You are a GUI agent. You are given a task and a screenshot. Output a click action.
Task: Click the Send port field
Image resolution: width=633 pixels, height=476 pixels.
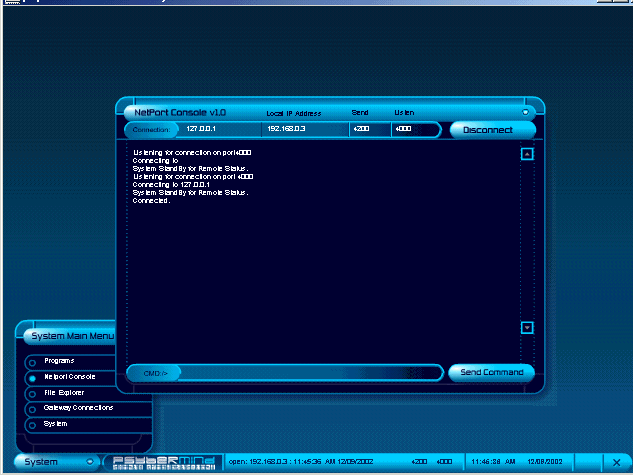(368, 130)
